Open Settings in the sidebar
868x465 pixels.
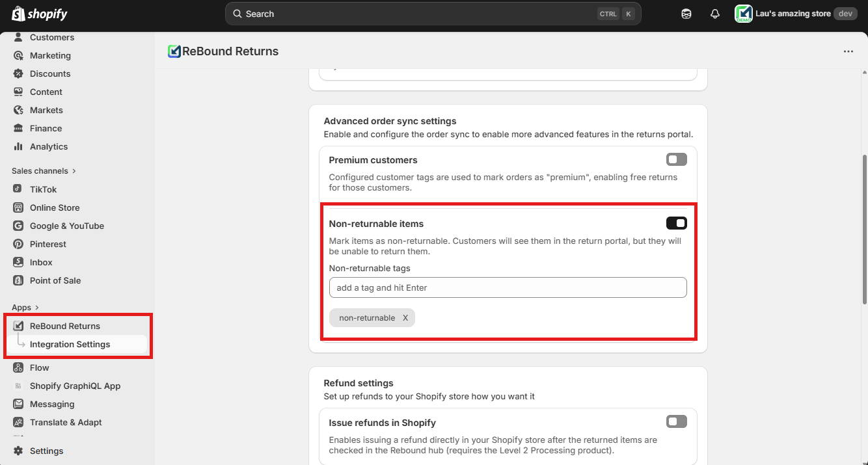[47, 451]
